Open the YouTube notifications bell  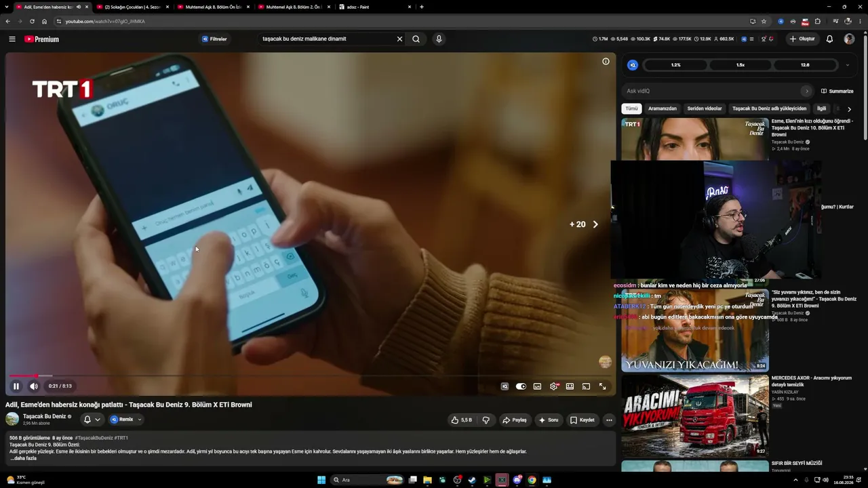(829, 39)
